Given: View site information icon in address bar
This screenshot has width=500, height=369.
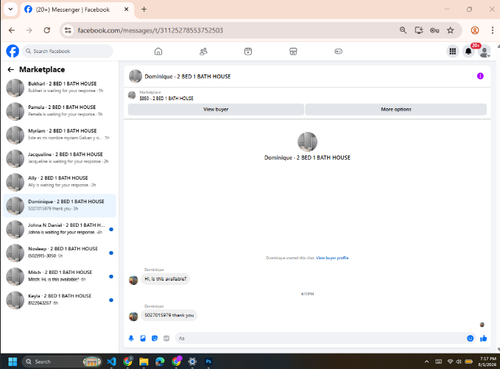Looking at the screenshot, I should [x=68, y=30].
